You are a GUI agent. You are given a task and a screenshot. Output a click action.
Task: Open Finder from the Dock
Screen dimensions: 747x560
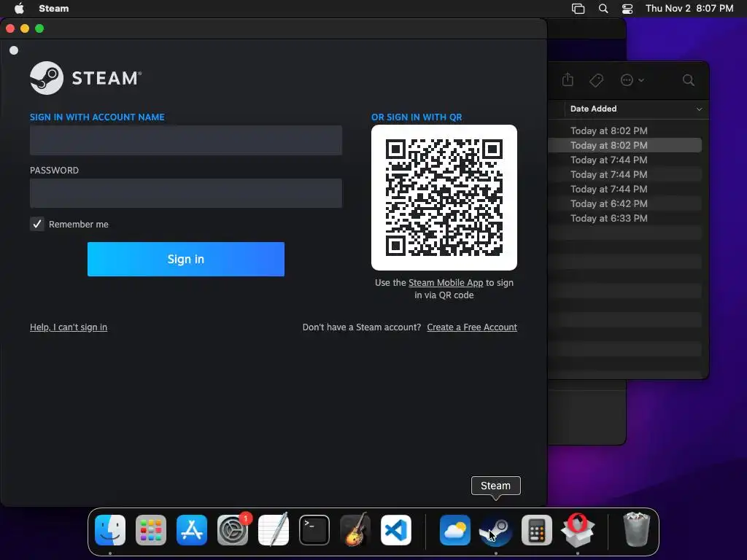click(110, 530)
